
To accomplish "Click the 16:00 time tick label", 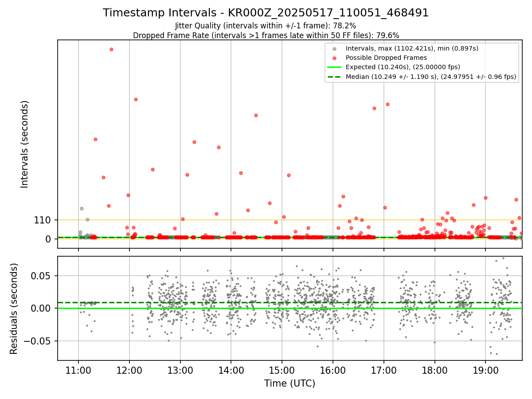I will click(333, 370).
